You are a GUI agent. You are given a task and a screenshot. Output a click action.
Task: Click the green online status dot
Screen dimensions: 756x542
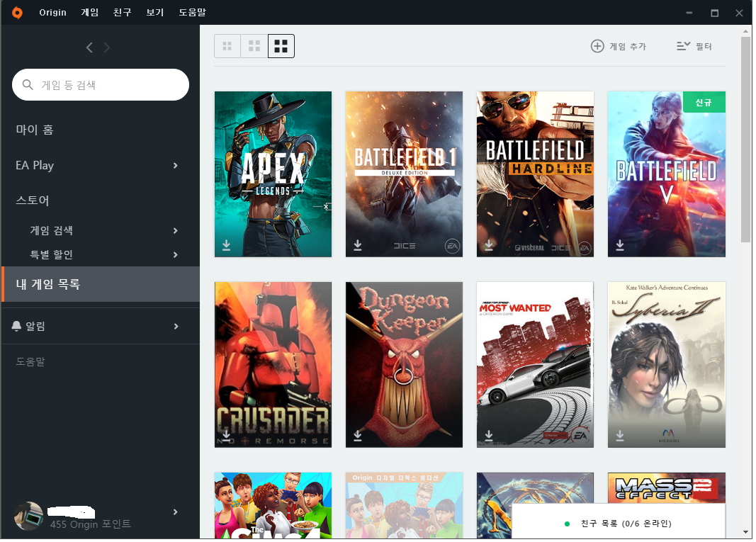(x=567, y=524)
